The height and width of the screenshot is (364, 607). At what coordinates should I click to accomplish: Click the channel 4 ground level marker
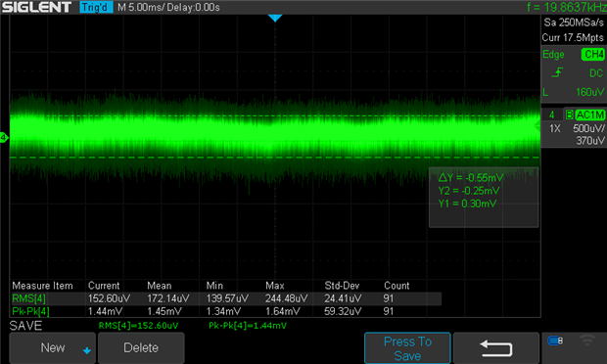(4, 137)
